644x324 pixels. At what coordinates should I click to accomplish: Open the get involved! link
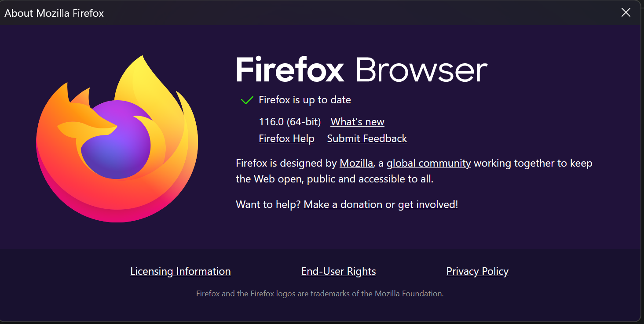[x=428, y=204]
